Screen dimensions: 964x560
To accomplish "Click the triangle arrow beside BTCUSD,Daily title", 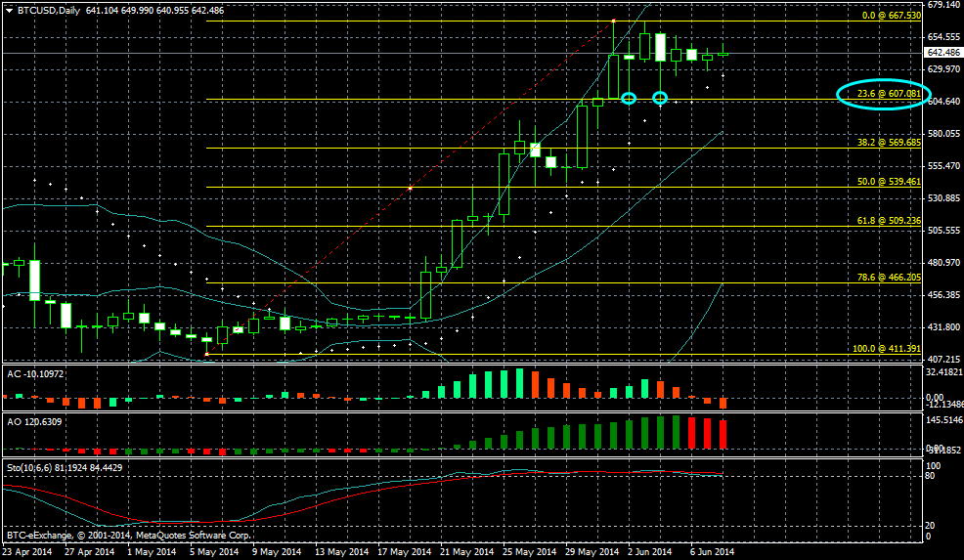I will pos(9,10).
